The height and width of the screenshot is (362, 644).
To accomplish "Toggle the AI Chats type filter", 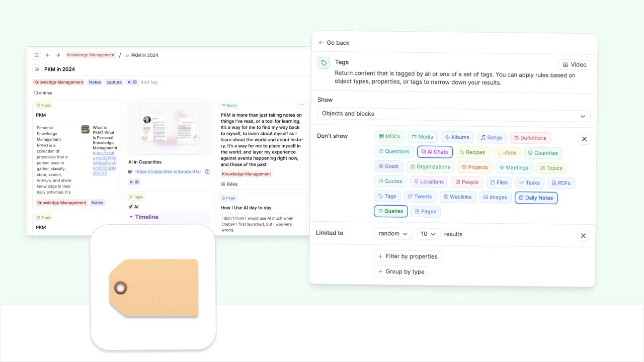I will [x=435, y=152].
